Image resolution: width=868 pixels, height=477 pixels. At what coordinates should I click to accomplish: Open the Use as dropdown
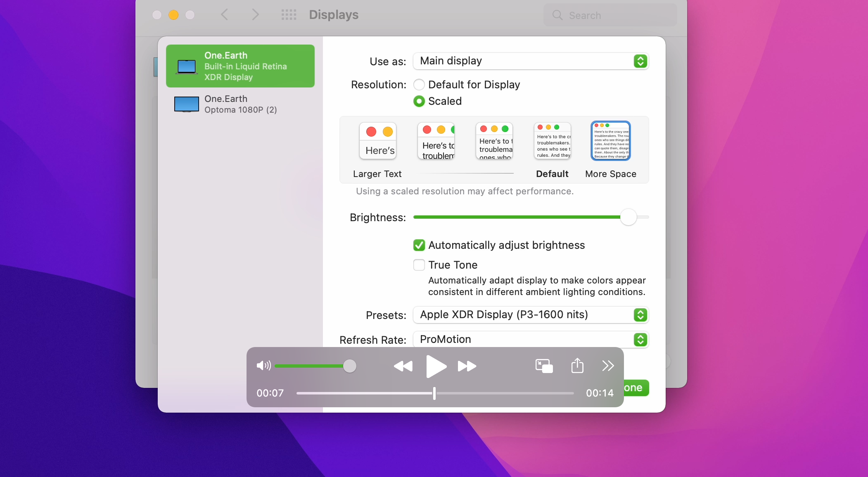click(x=531, y=61)
